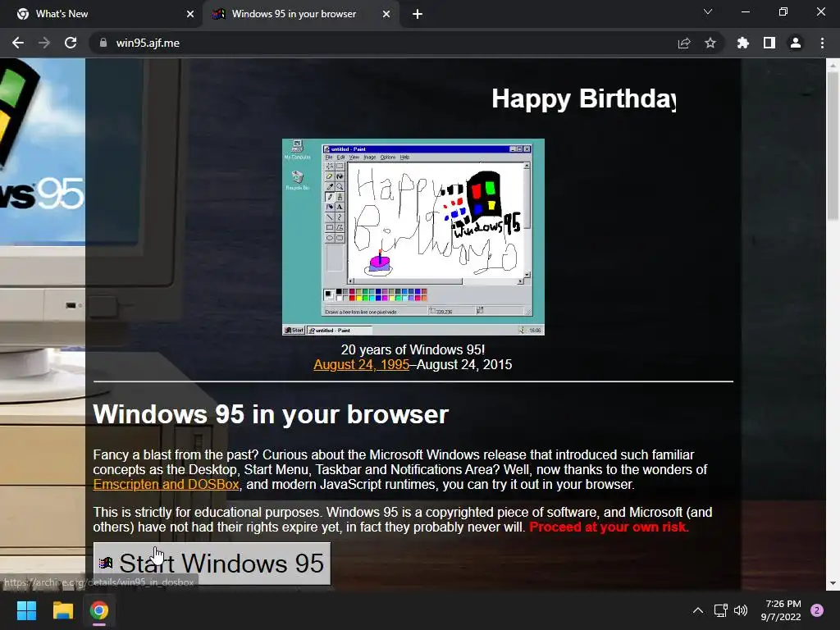840x630 pixels.
Task: Click the Paint birthday screenshot image
Action: coord(413,237)
